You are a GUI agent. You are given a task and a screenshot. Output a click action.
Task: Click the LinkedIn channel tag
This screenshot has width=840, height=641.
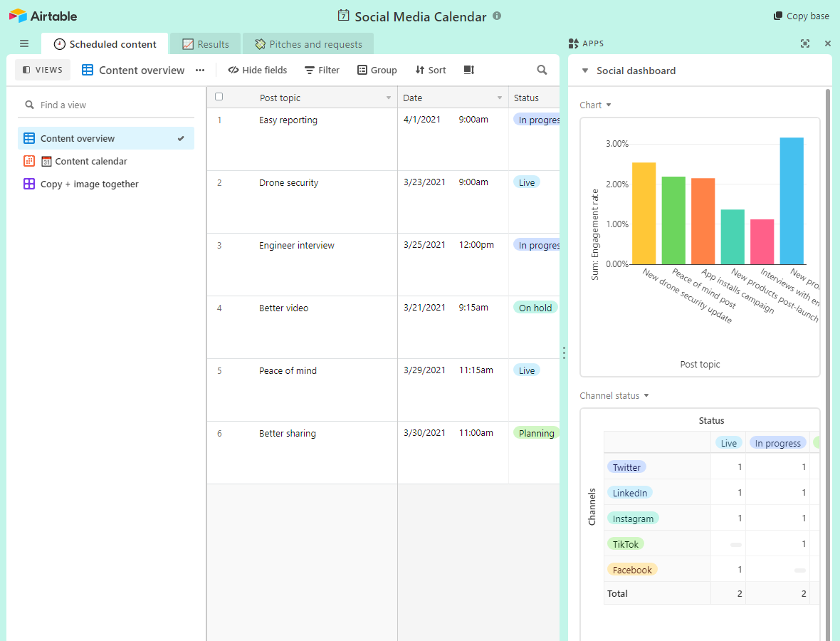[x=629, y=493]
